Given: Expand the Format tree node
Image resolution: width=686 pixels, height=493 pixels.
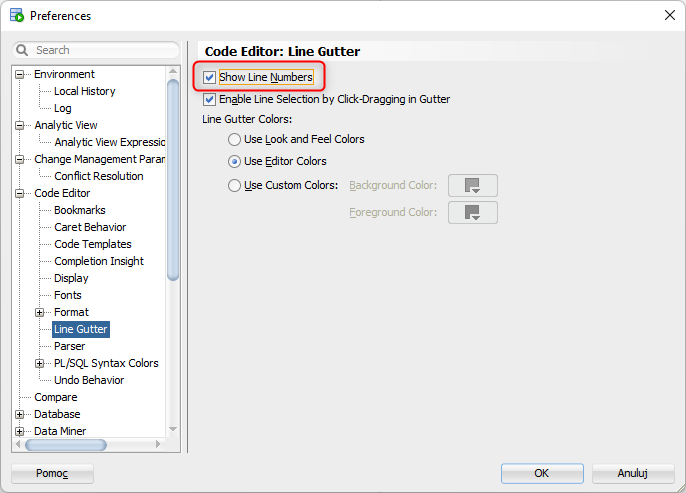Looking at the screenshot, I should pyautogui.click(x=40, y=313).
